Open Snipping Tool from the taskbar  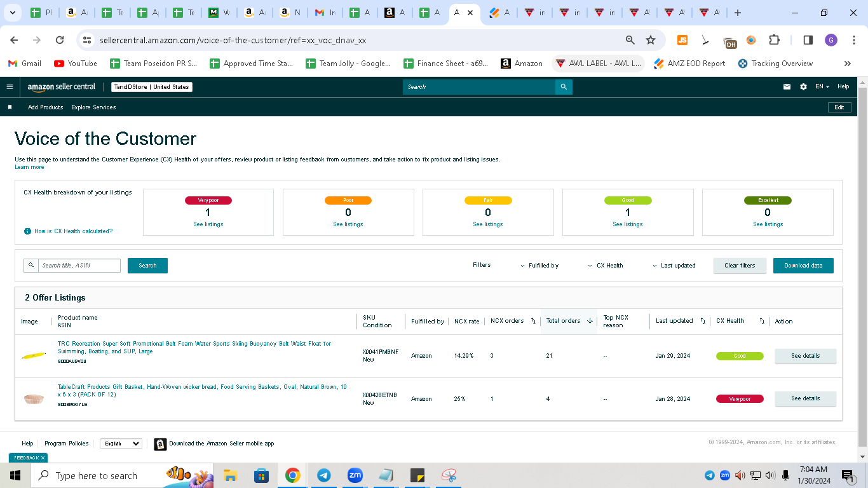(449, 475)
